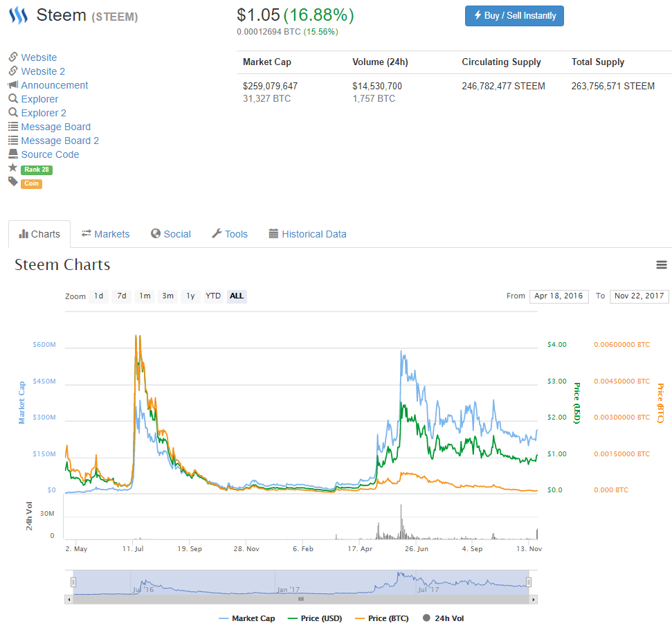Click the link icon beside Website
Image resolution: width=672 pixels, height=628 pixels.
[13, 57]
